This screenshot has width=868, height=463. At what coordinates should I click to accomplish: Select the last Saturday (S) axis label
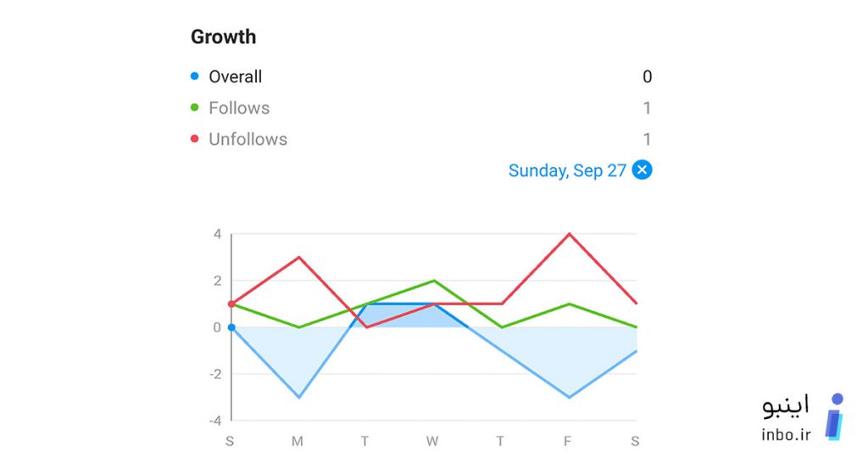(x=635, y=441)
